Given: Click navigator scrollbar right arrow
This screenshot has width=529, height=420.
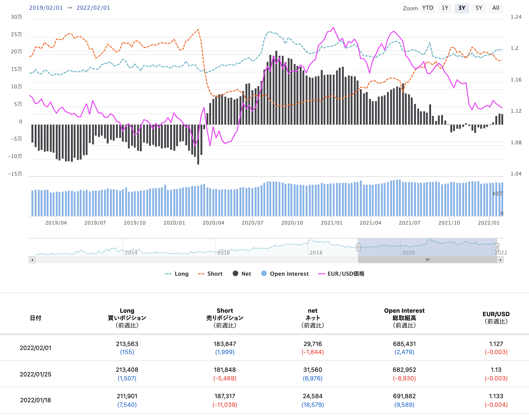Looking at the screenshot, I should 500,260.
